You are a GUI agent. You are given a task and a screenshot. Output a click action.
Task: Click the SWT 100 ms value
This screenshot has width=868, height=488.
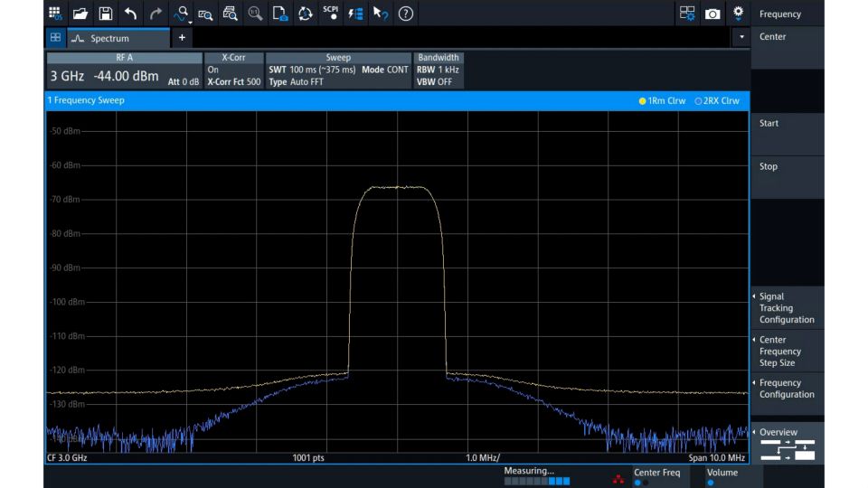coord(312,70)
